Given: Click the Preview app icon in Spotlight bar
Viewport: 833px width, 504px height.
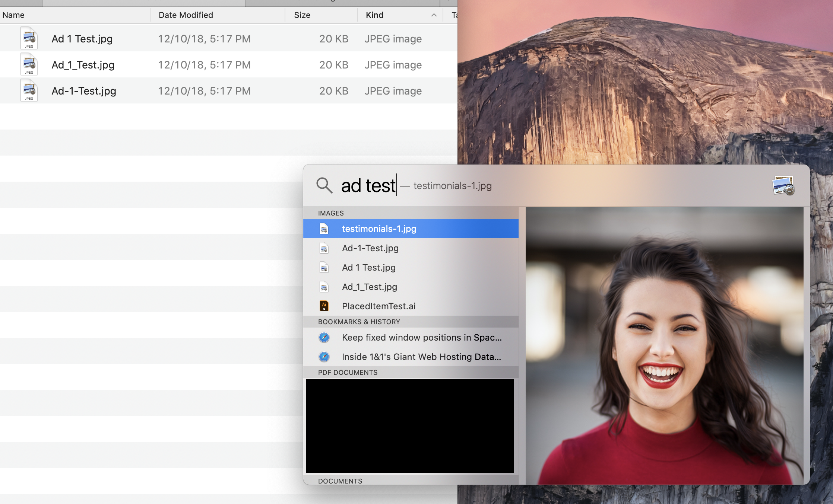Looking at the screenshot, I should coord(783,185).
